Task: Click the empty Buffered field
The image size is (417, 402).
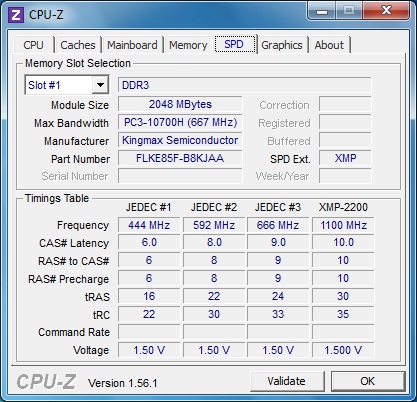Action: click(345, 140)
